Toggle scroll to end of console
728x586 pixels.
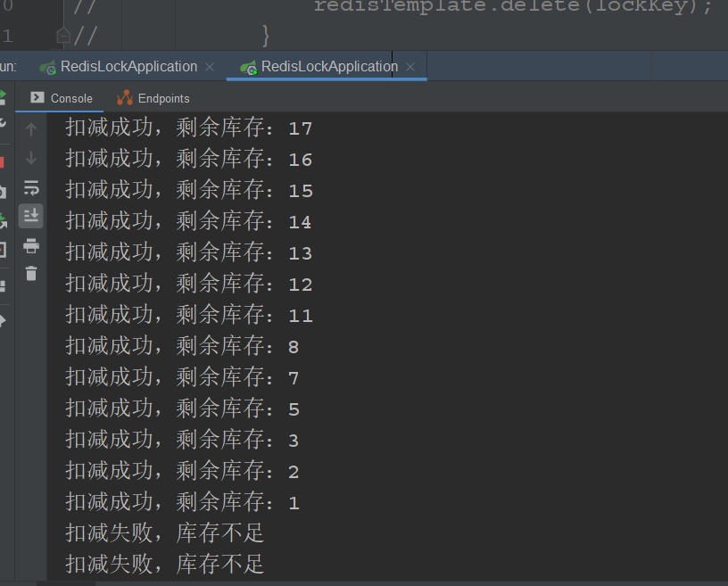[x=31, y=216]
